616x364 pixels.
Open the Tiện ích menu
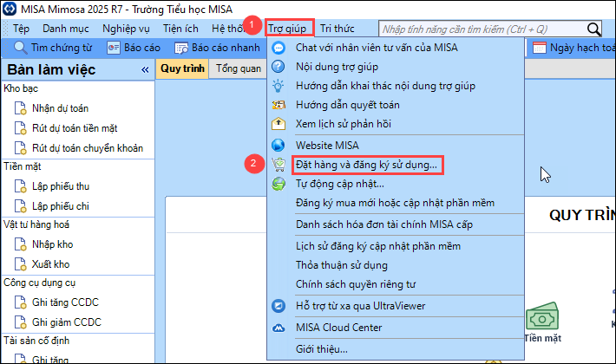click(x=180, y=29)
